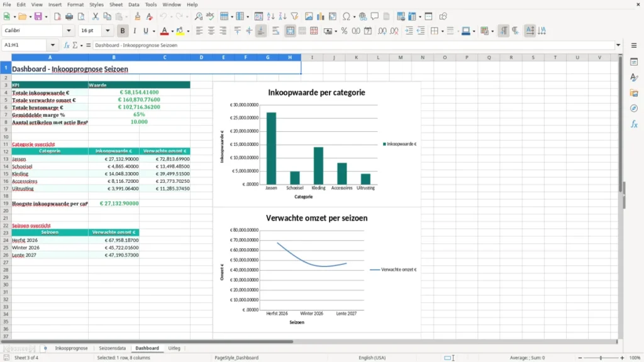Toggle Align Bottom vertical alignment
644x362 pixels.
[x=261, y=31]
